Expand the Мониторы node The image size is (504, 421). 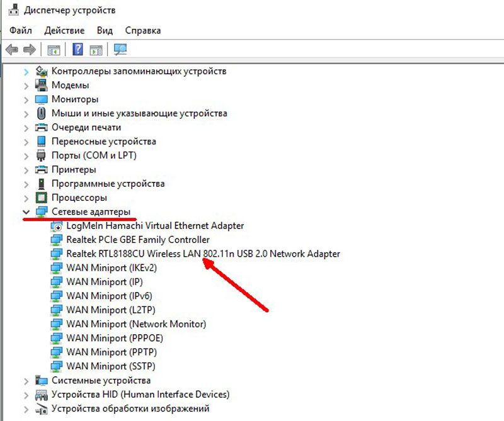point(26,100)
